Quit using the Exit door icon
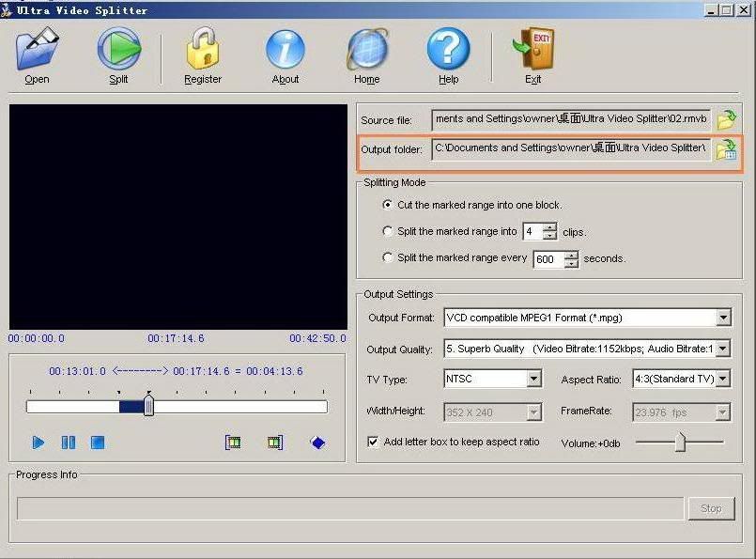This screenshot has height=559, width=756. click(533, 48)
